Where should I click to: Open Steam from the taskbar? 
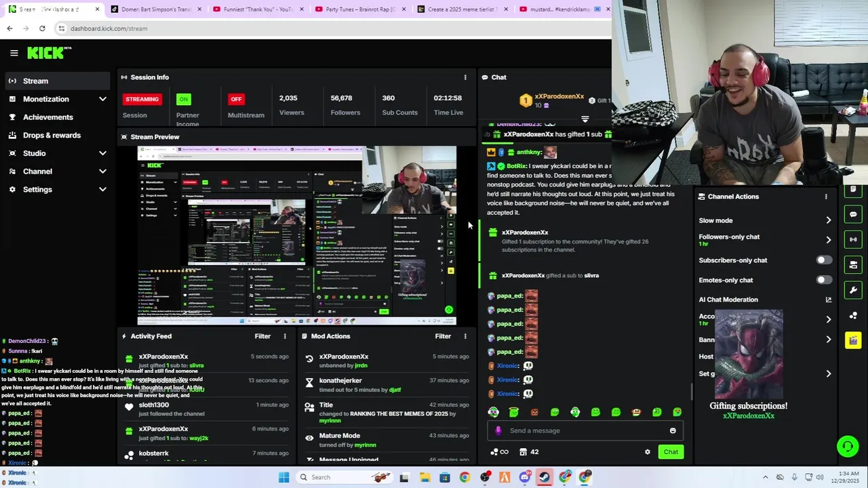click(x=545, y=477)
